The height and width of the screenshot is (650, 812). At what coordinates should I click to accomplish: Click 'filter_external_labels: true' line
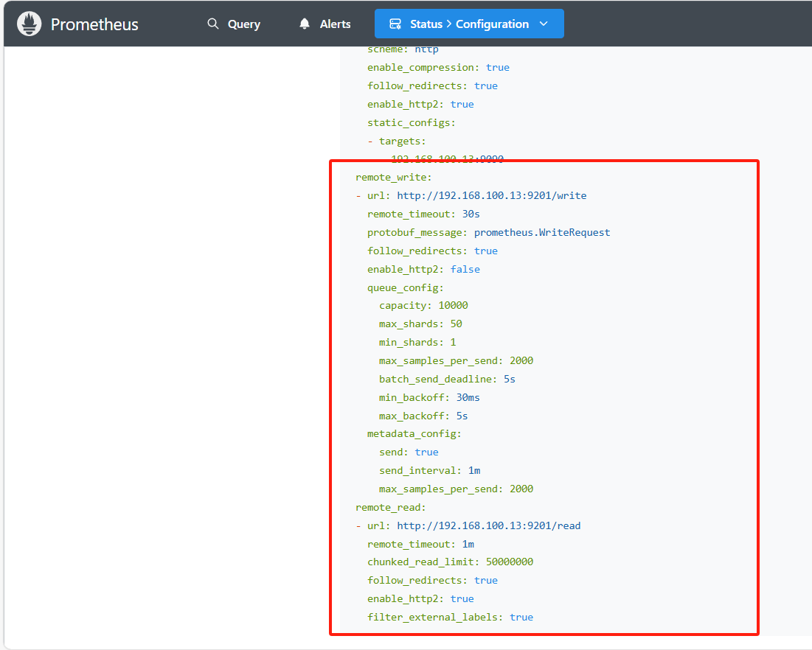tap(450, 618)
